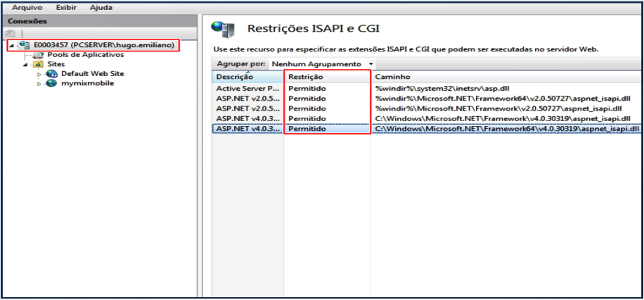
Task: Sort by the Descrição column header
Action: [247, 77]
